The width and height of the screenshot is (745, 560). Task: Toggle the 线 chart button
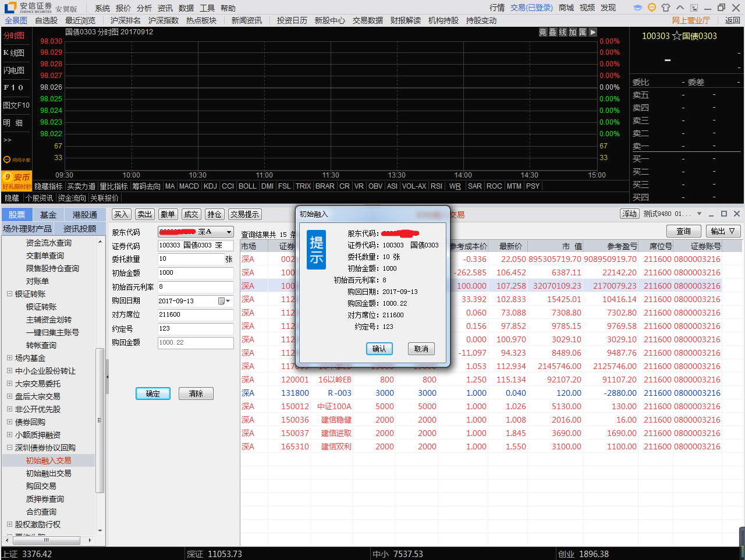pos(563,33)
